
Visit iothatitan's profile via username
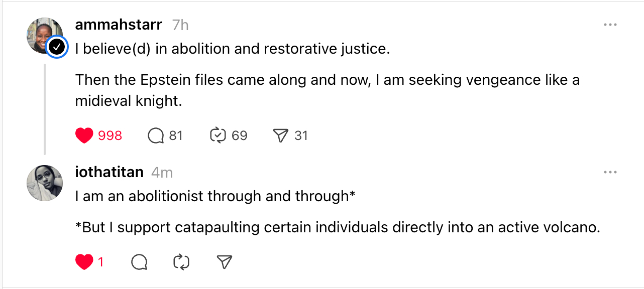109,172
